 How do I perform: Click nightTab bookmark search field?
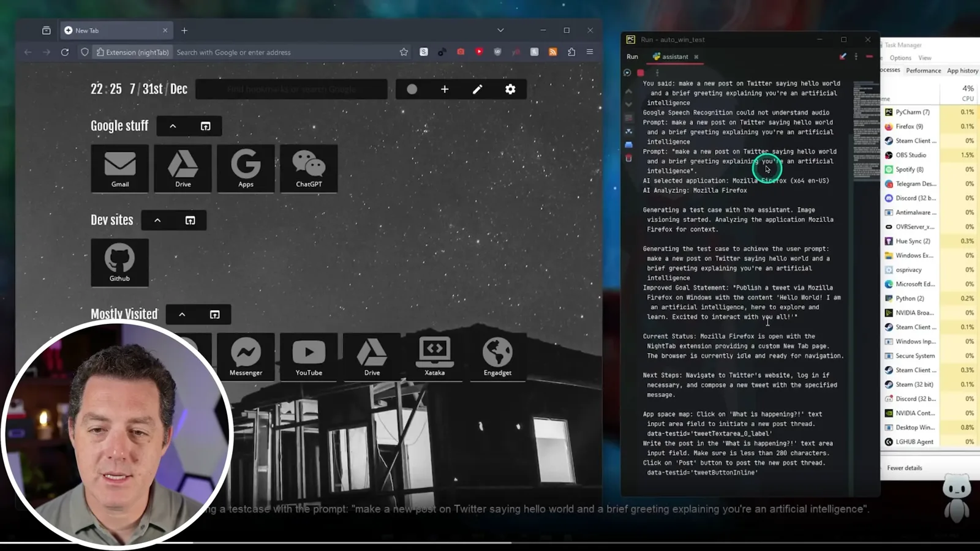[x=292, y=89]
